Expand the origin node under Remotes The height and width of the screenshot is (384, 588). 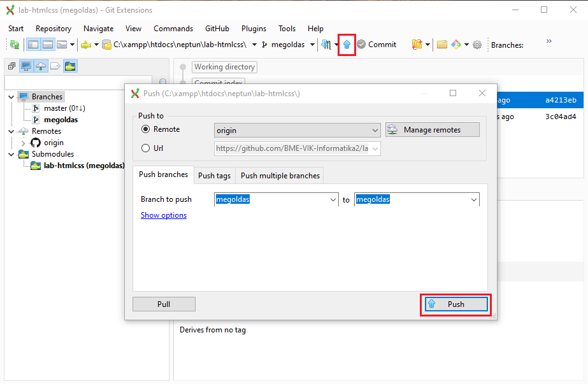24,143
